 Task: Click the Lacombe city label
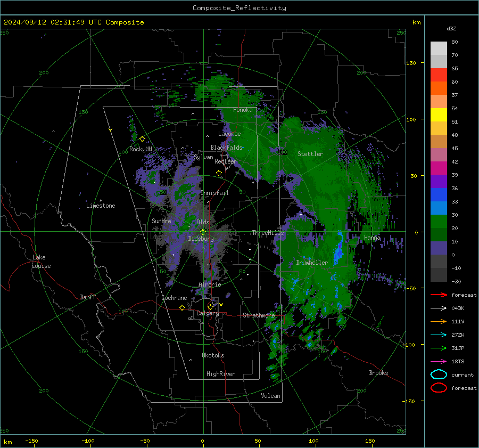pos(229,134)
